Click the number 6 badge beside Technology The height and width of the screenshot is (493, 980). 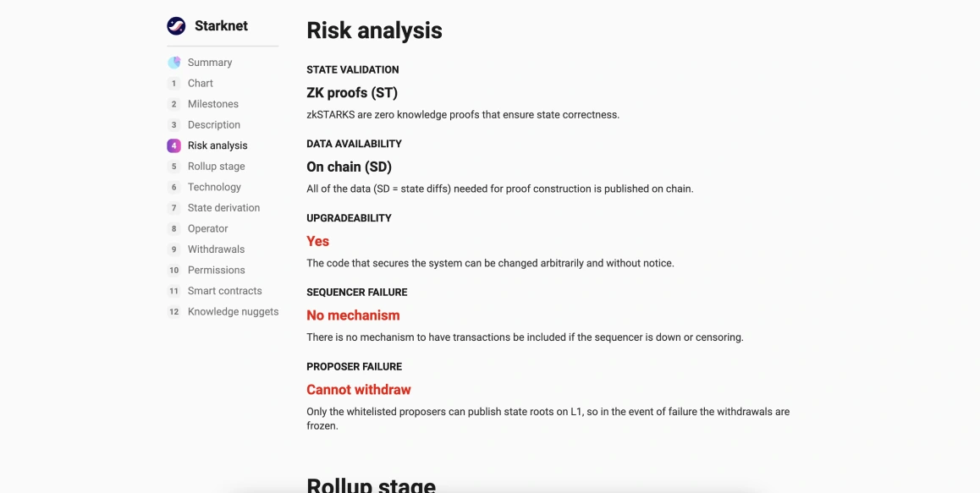173,187
